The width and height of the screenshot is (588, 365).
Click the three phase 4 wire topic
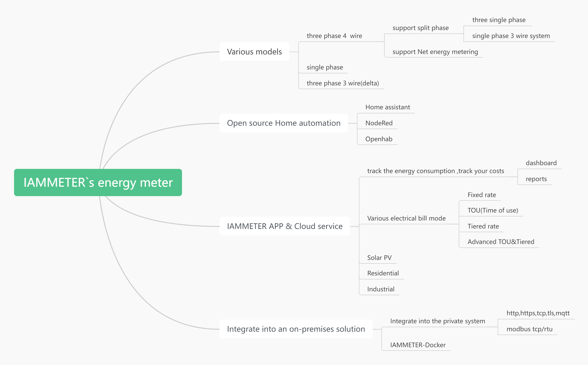click(334, 36)
